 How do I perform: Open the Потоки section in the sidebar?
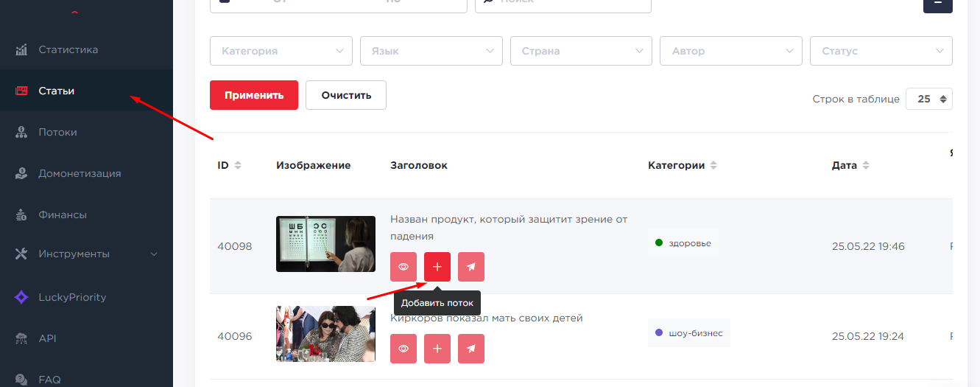[x=57, y=133]
